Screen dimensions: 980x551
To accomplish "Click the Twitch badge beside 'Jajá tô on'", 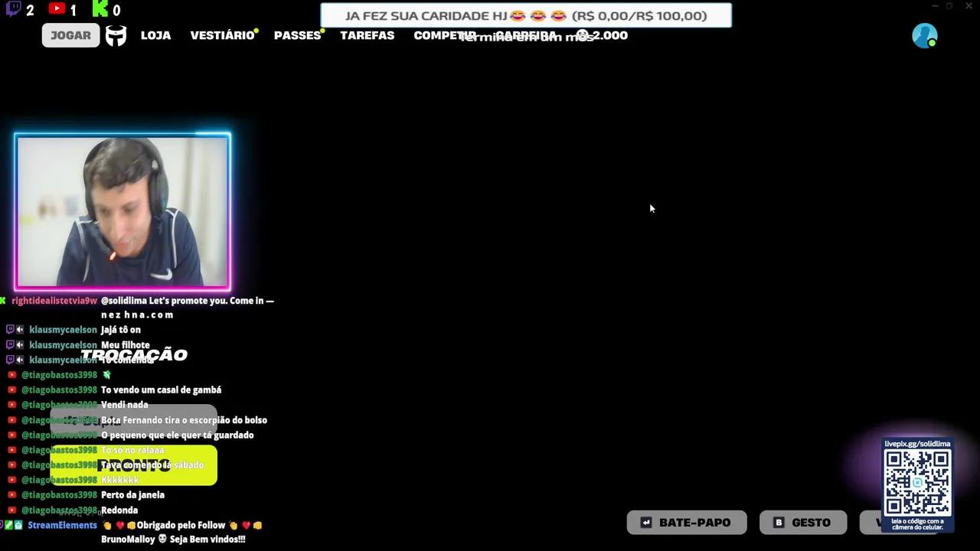I will point(10,330).
